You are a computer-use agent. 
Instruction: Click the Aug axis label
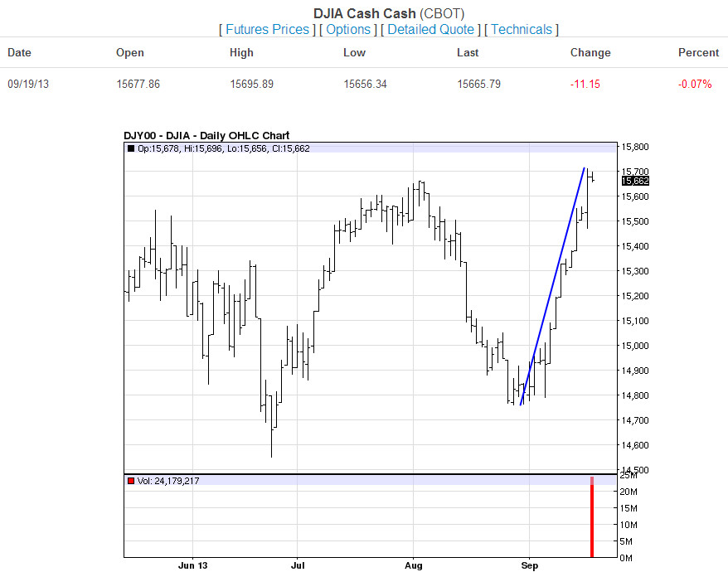[413, 565]
